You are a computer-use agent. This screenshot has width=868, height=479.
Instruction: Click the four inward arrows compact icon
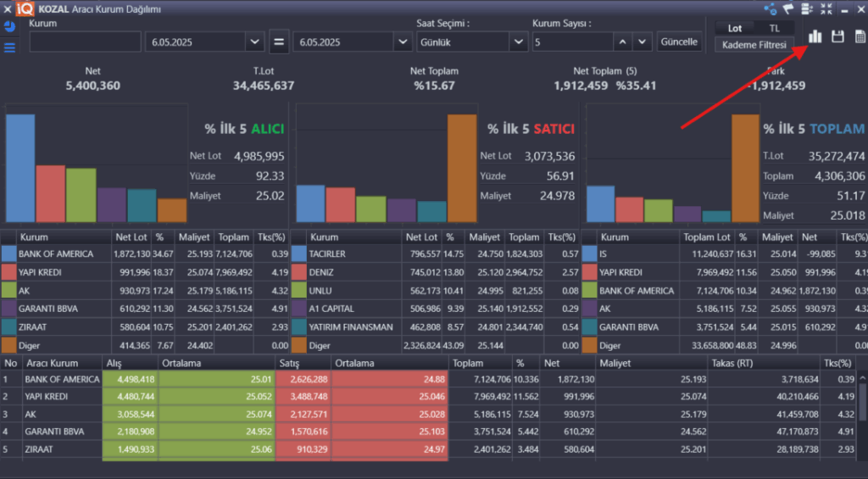pyautogui.click(x=826, y=8)
